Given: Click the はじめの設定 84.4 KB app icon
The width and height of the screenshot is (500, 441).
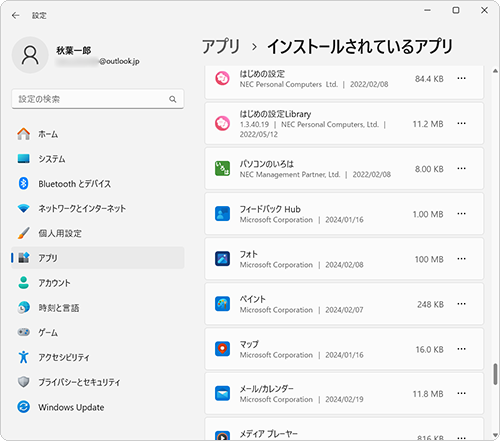Looking at the screenshot, I should pyautogui.click(x=222, y=78).
